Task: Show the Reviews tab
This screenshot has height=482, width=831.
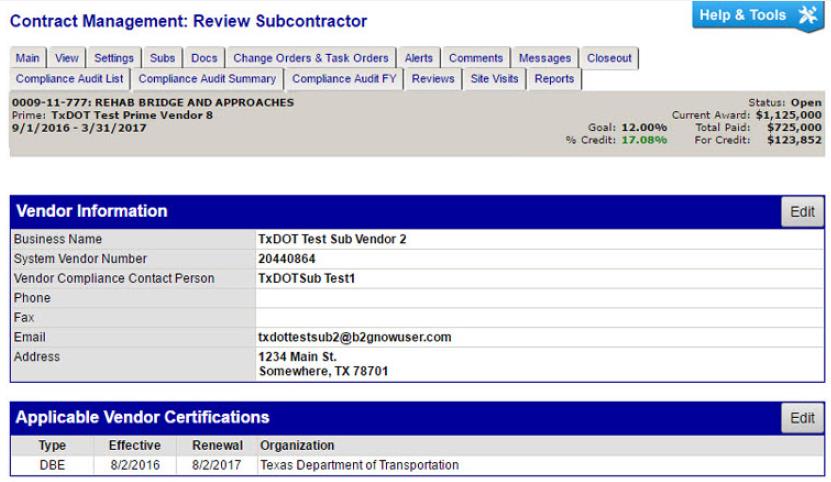Action: [x=433, y=79]
